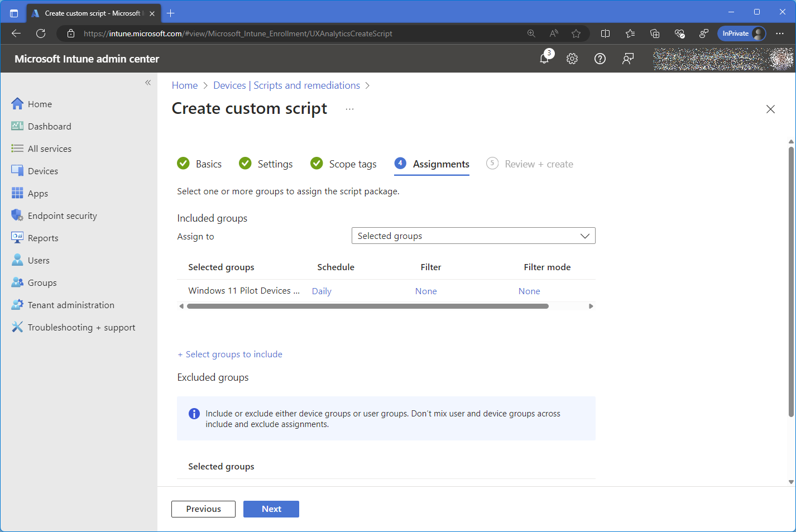This screenshot has width=796, height=532.
Task: Open Endpoint security from the sidebar
Action: 62,216
